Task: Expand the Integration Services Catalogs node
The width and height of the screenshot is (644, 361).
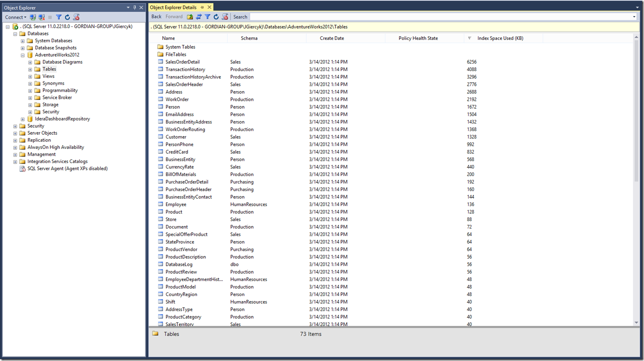Action: [15, 162]
